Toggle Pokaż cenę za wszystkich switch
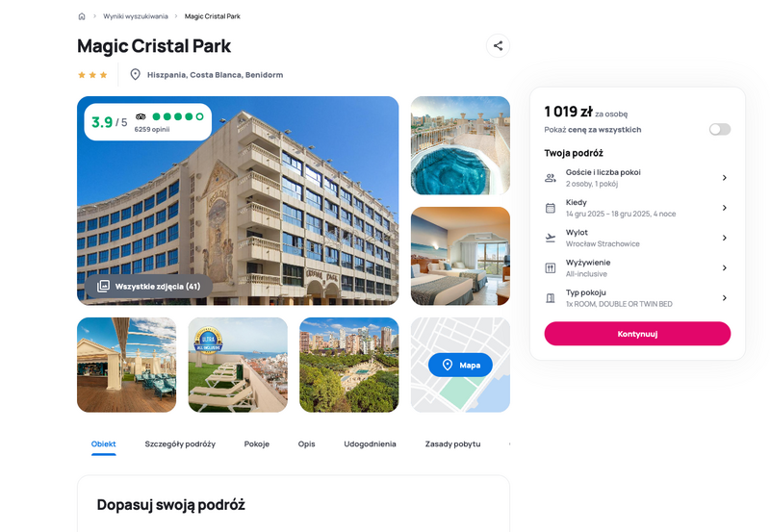 [x=720, y=129]
